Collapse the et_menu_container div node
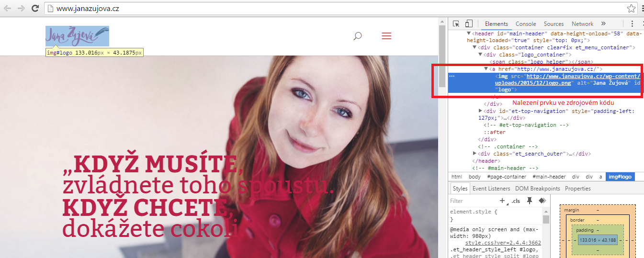This screenshot has width=644, height=258. point(475,47)
